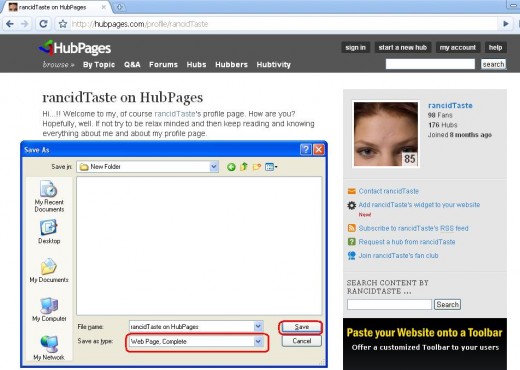The image size is (520, 370).
Task: Click the browser address bar
Action: click(283, 24)
